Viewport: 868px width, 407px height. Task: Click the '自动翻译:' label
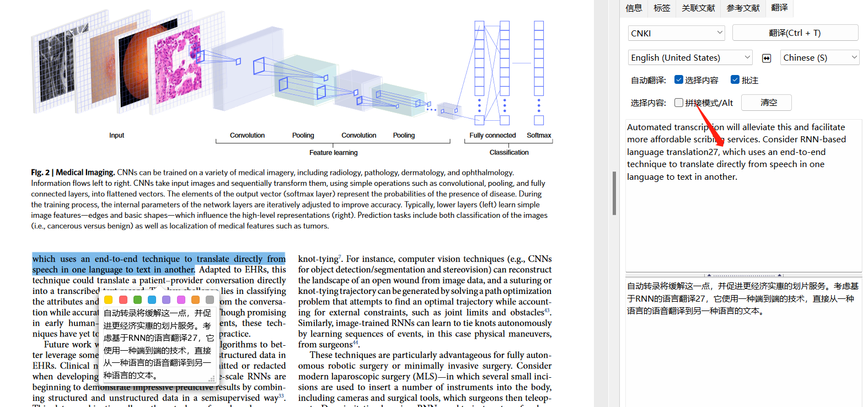[649, 80]
